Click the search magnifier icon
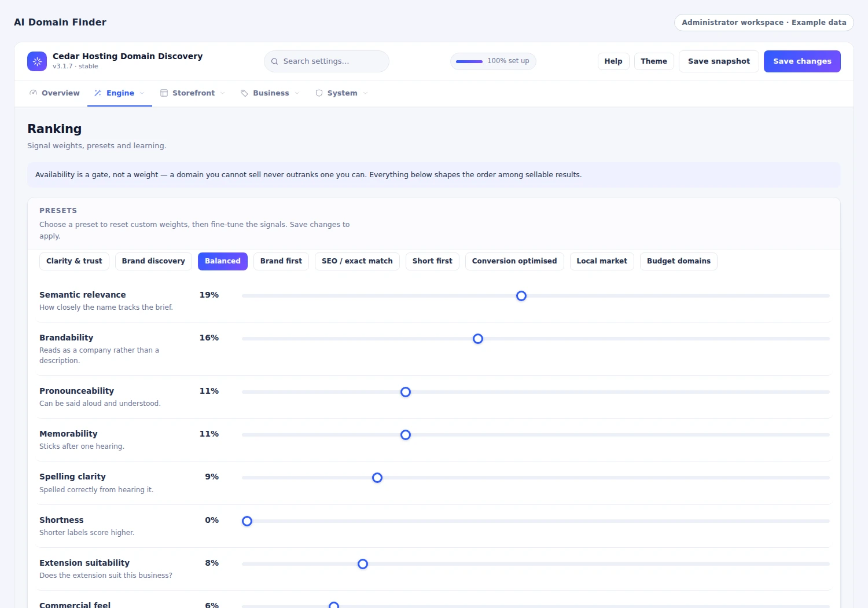Screen dimensions: 868x608 (275, 61)
